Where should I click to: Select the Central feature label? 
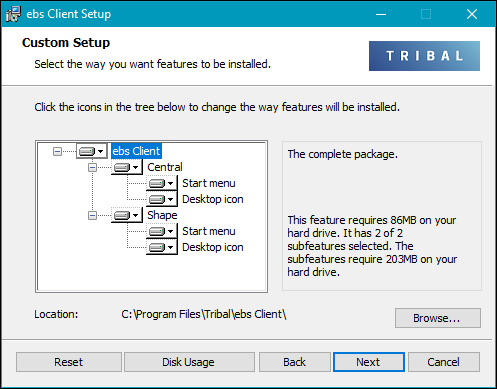point(165,167)
